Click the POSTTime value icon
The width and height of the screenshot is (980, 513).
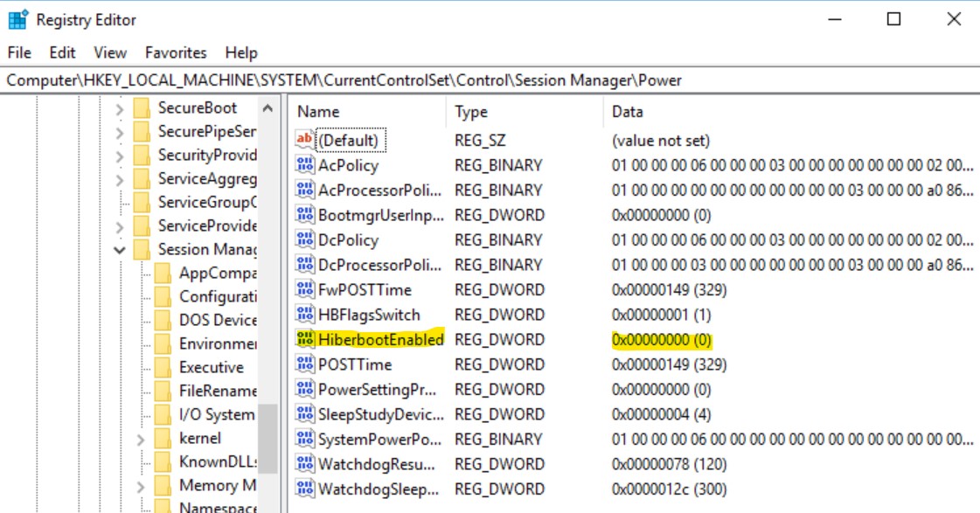tap(304, 364)
